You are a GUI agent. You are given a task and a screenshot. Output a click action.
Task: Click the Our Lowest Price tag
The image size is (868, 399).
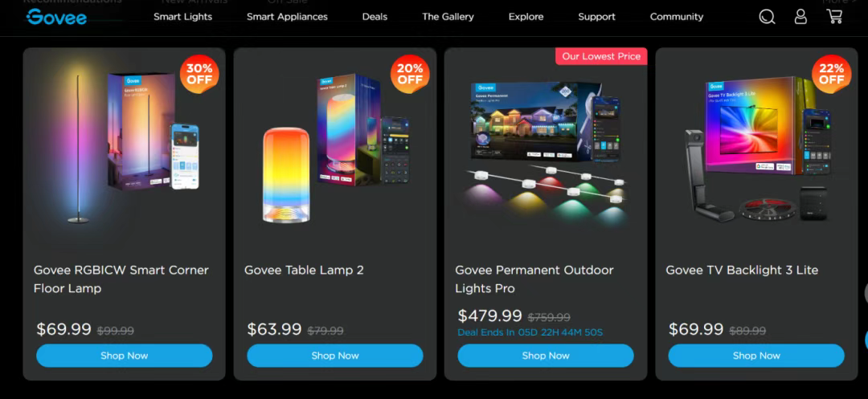(x=601, y=56)
